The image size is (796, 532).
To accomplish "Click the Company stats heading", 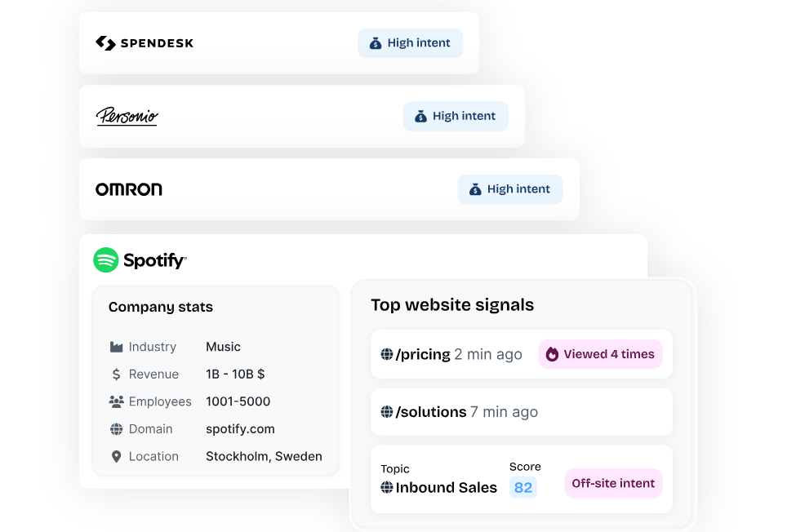I will click(x=160, y=307).
